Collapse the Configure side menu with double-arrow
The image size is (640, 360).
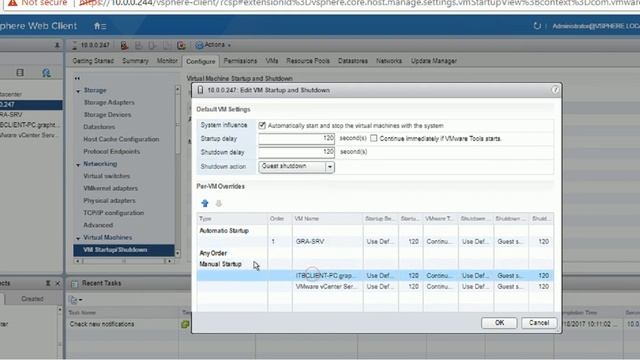coord(77,78)
